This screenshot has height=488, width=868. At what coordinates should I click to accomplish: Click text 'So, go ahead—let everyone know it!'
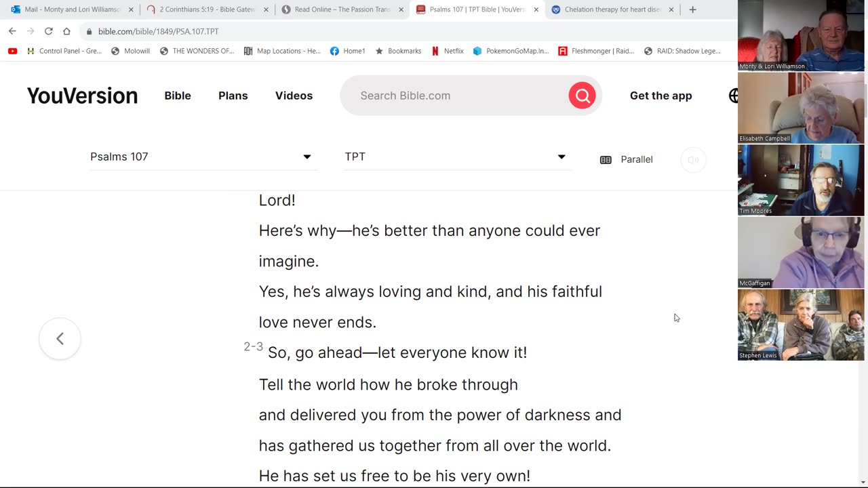point(397,352)
